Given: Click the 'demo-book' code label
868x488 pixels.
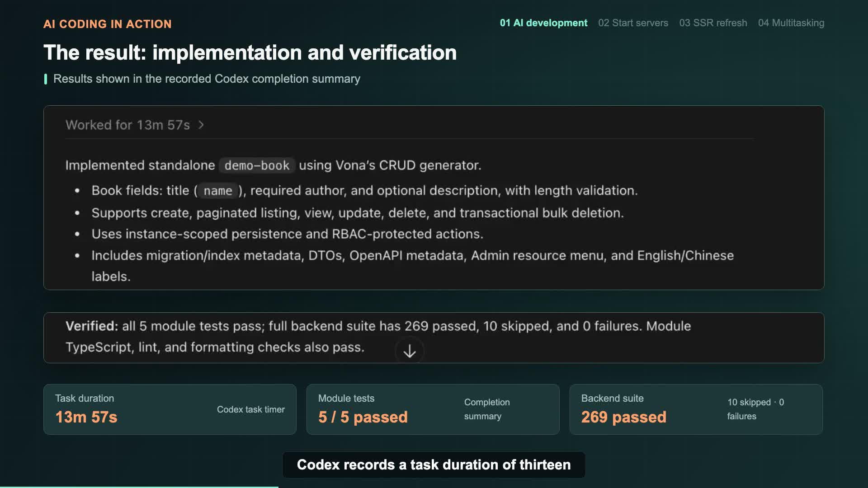Looking at the screenshot, I should (257, 165).
